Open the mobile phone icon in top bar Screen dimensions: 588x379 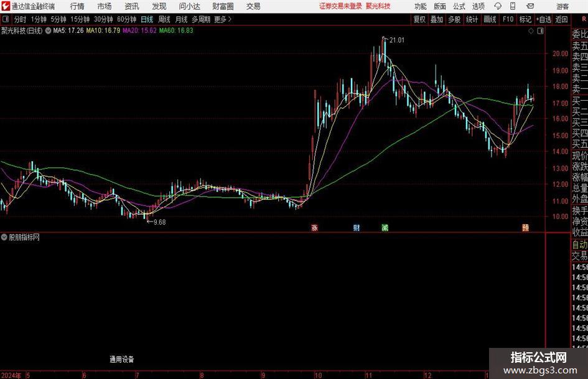tap(513, 6)
